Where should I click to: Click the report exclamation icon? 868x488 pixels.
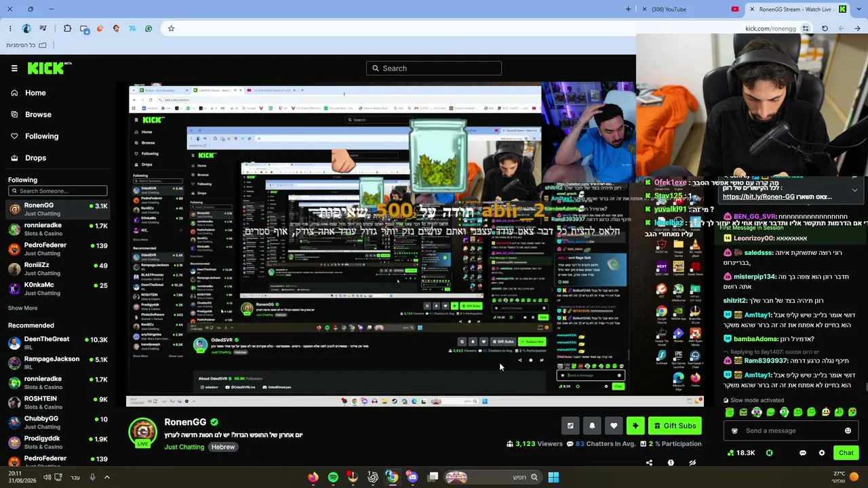671,463
